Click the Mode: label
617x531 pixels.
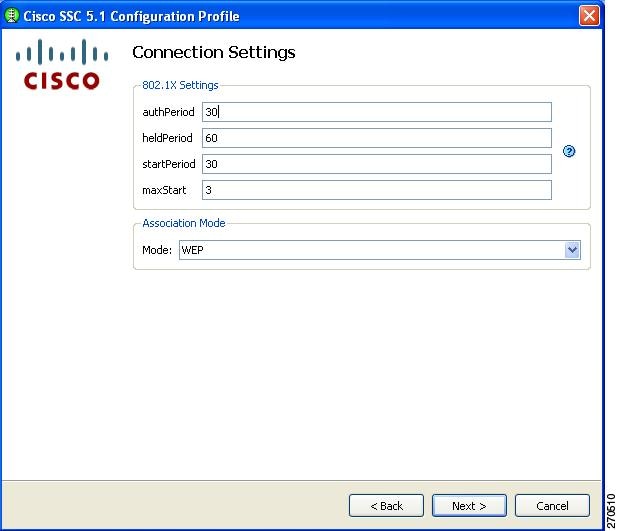click(x=157, y=250)
